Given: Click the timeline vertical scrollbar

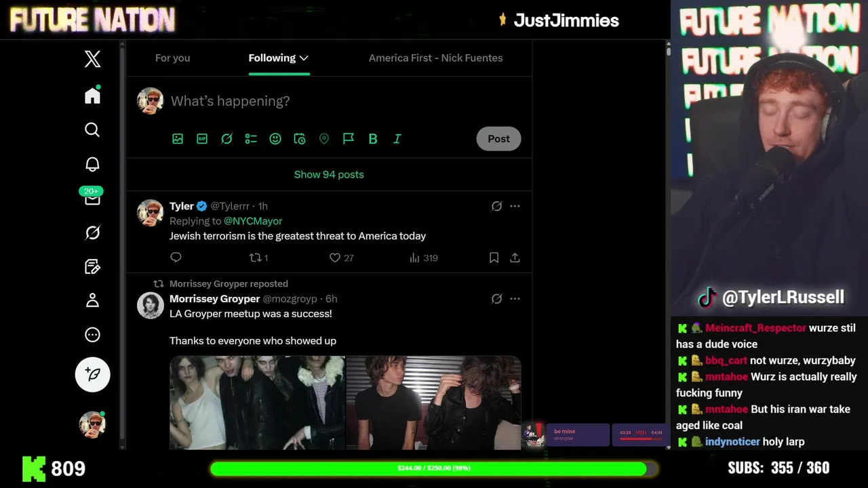Looking at the screenshot, I should (x=668, y=244).
